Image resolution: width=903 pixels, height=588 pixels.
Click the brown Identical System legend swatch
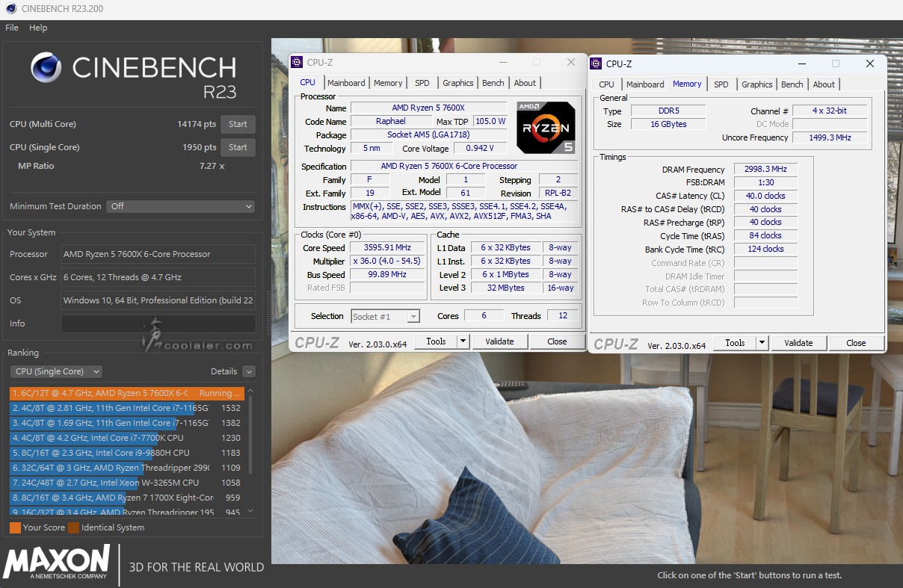coord(73,527)
